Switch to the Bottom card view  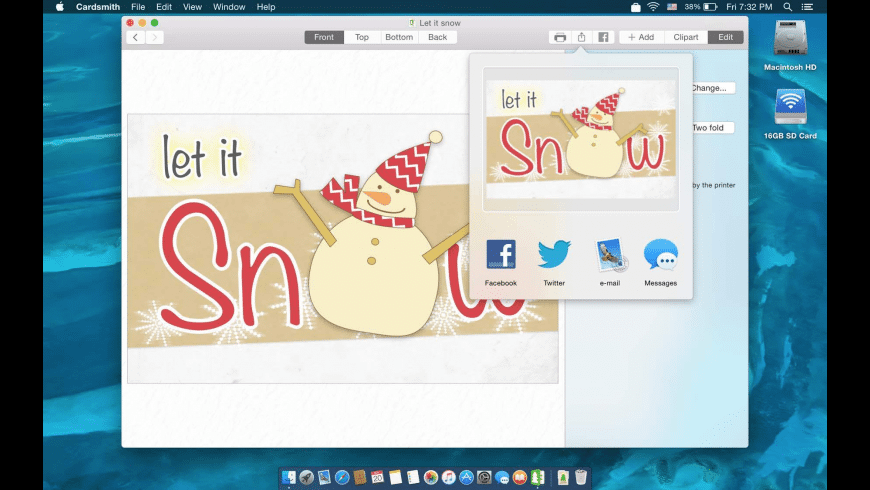(399, 37)
